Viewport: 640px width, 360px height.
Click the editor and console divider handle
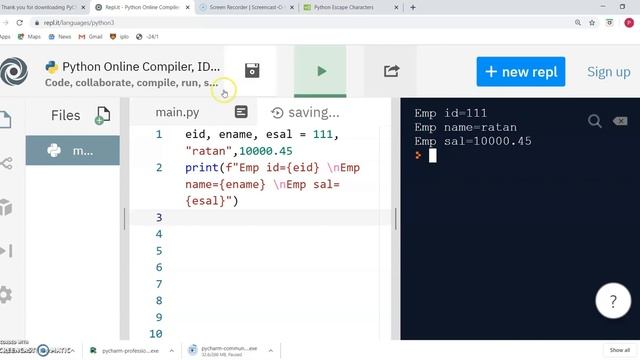click(x=396, y=218)
